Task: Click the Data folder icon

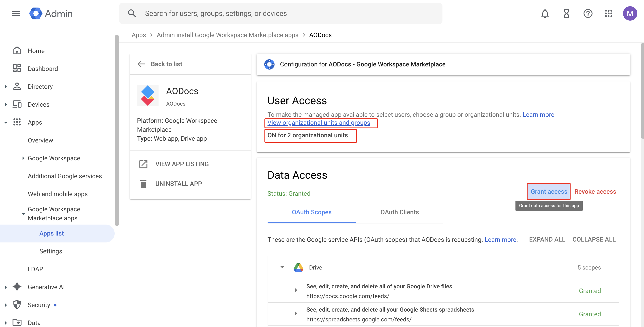Action: [x=17, y=323]
